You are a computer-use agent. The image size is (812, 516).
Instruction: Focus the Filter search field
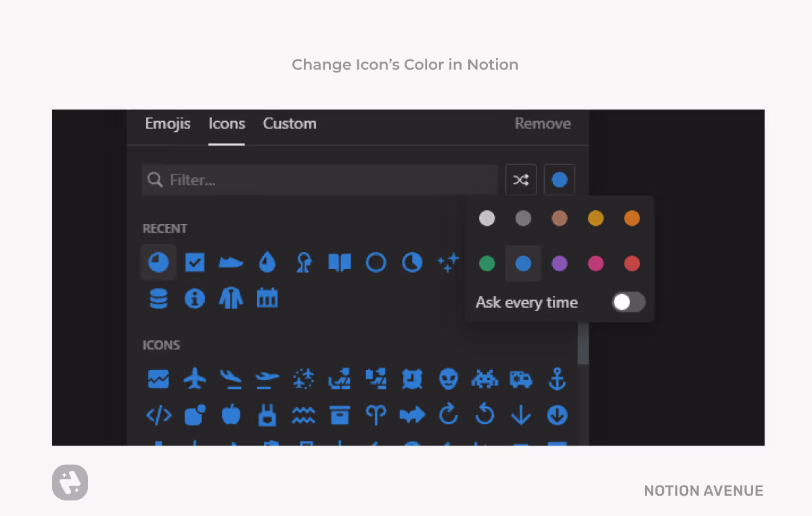(319, 180)
